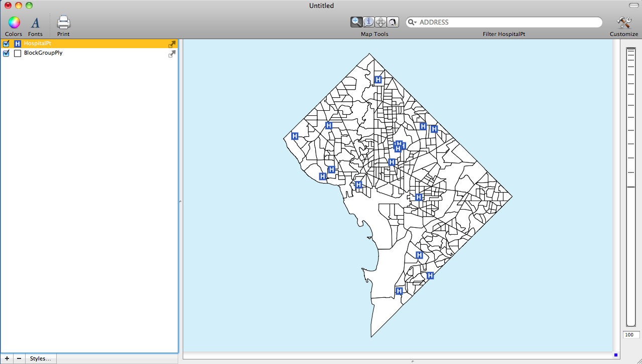Image resolution: width=642 pixels, height=364 pixels.
Task: Click the BlockGroupPly white style swatch
Action: click(18, 53)
